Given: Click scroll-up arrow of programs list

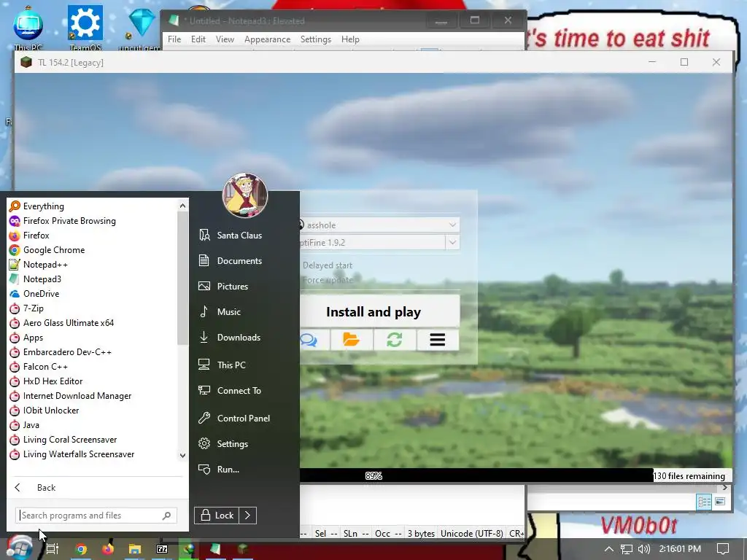Looking at the screenshot, I should 182,206.
